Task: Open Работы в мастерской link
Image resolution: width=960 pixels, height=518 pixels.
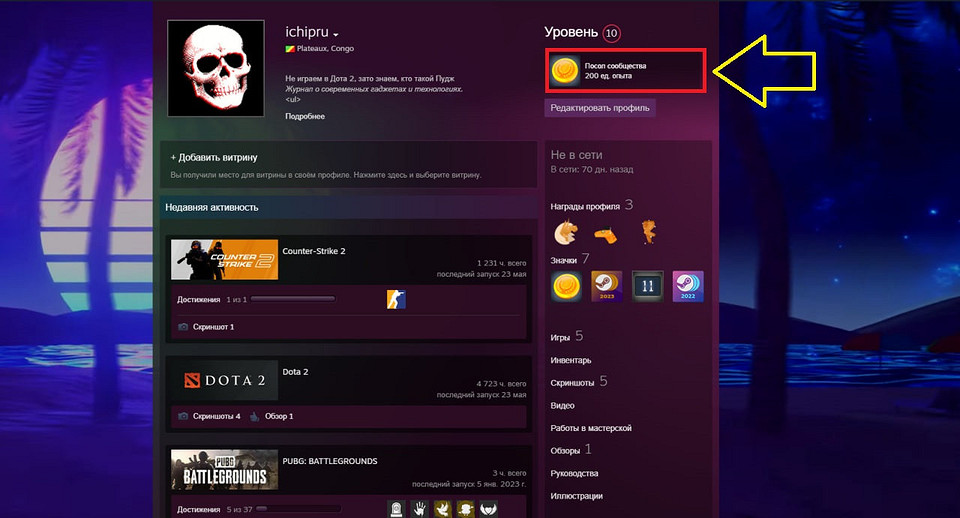Action: [591, 428]
